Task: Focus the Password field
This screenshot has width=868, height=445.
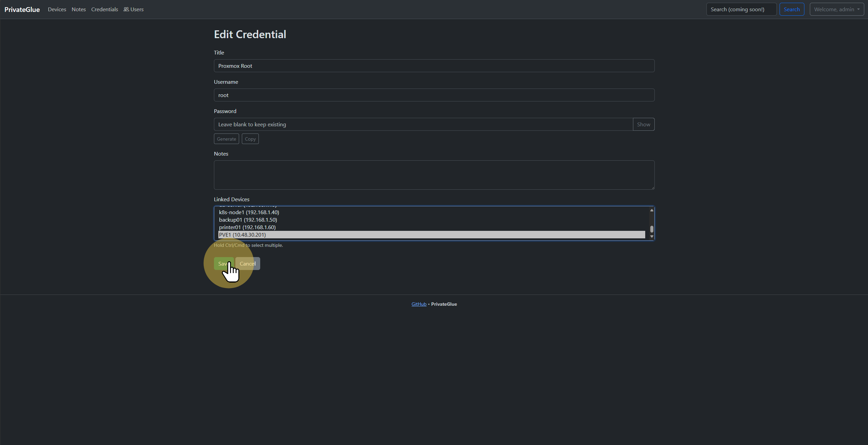Action: (423, 124)
